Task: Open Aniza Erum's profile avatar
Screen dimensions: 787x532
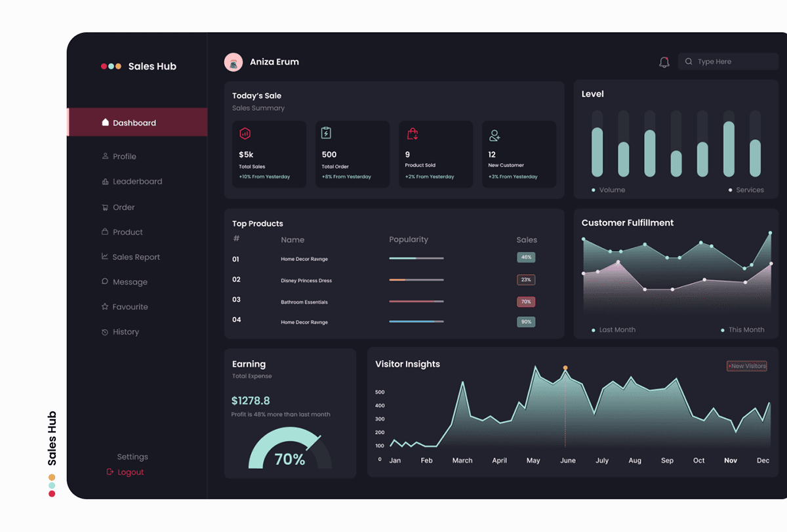Action: (x=233, y=62)
